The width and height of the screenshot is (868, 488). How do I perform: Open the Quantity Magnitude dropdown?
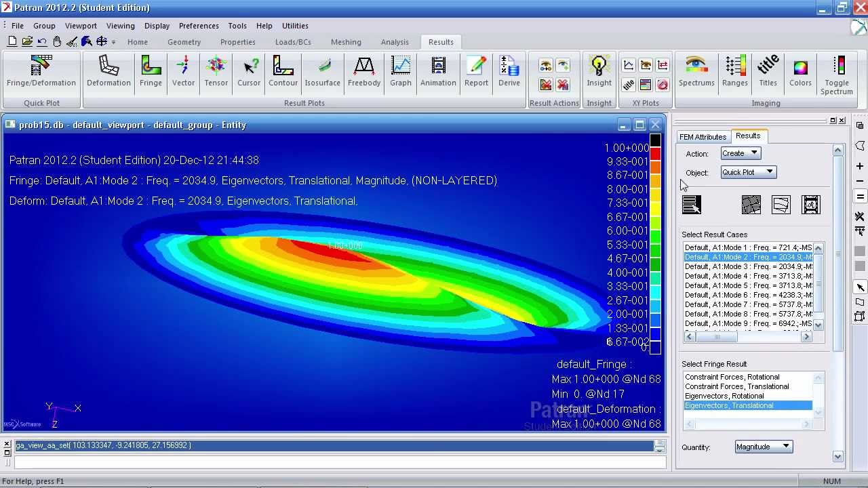(x=764, y=447)
